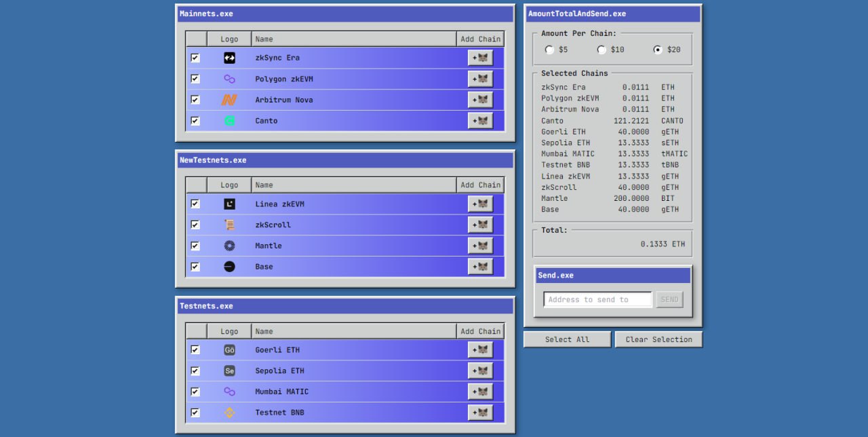This screenshot has height=437, width=868.
Task: Click the Select All button
Action: click(x=567, y=339)
